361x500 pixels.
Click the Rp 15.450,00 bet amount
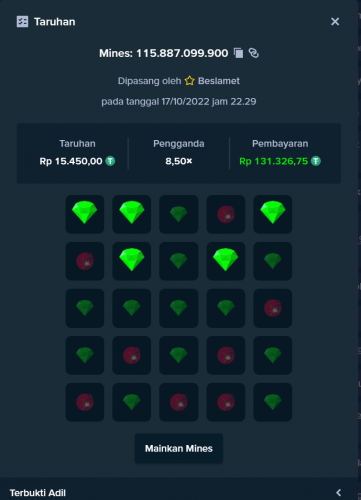click(71, 161)
